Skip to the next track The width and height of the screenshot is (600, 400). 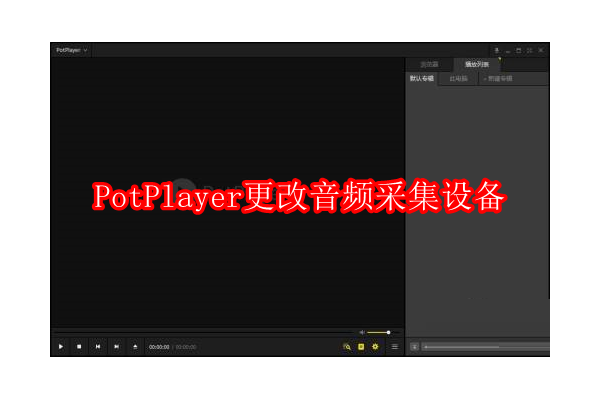pos(117,347)
